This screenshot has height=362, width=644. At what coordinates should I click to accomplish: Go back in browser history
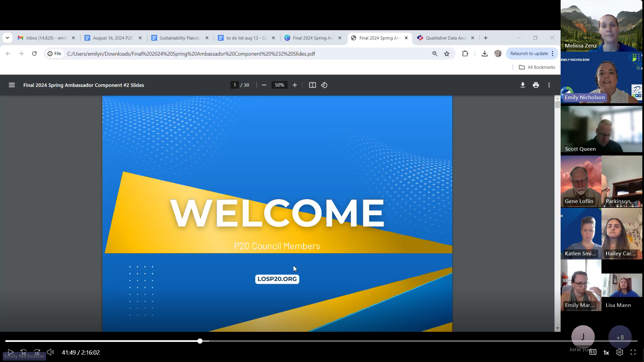(x=8, y=54)
